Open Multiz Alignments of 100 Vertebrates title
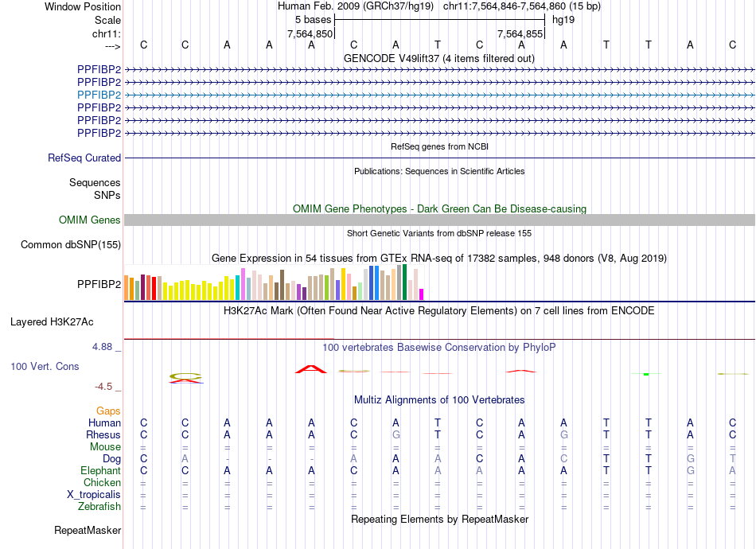Viewport: 756px width, 549px height. (x=439, y=399)
